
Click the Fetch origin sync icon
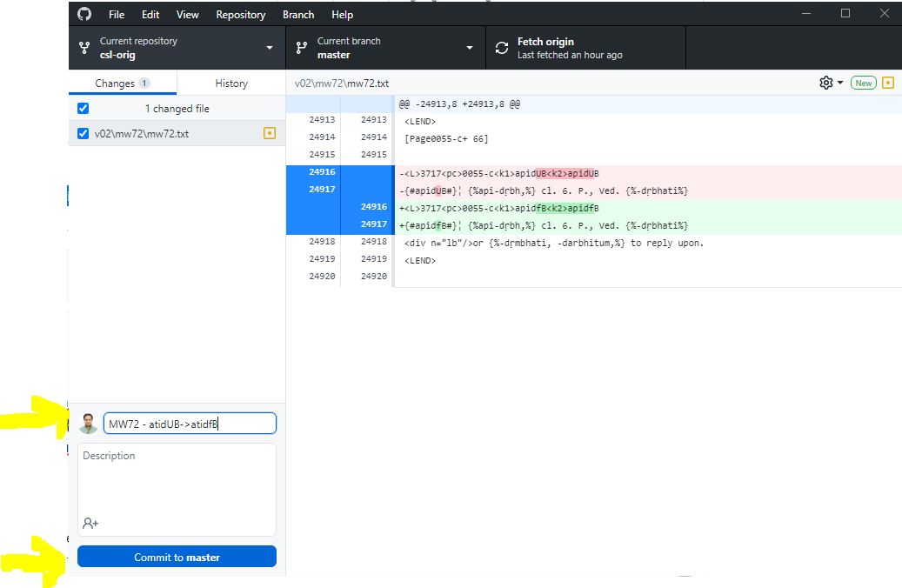pos(502,47)
